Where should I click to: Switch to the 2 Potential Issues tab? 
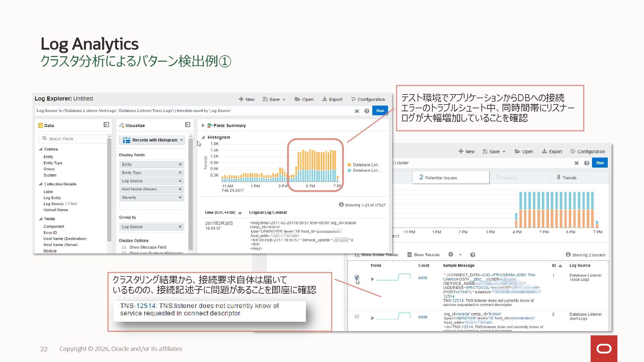[451, 178]
